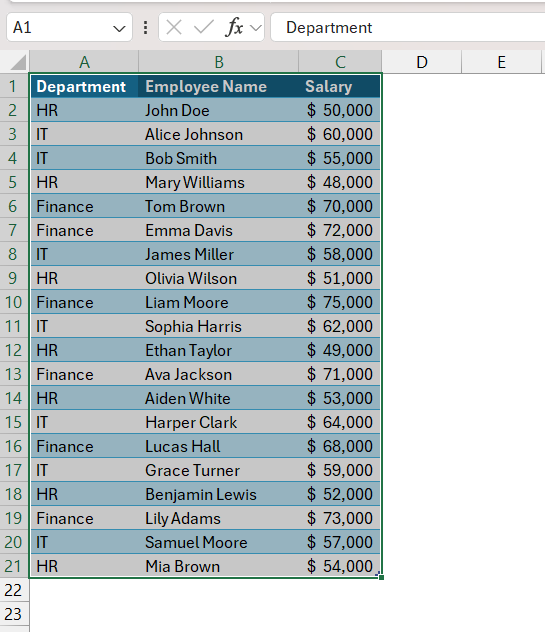Click the $ 60,000 salary cell

point(340,134)
